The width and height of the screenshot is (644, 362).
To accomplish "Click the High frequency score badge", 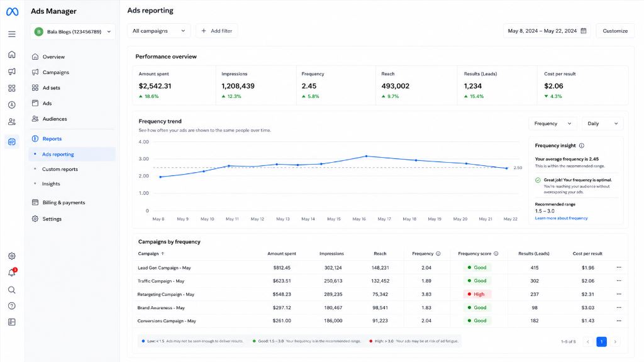I will click(477, 294).
